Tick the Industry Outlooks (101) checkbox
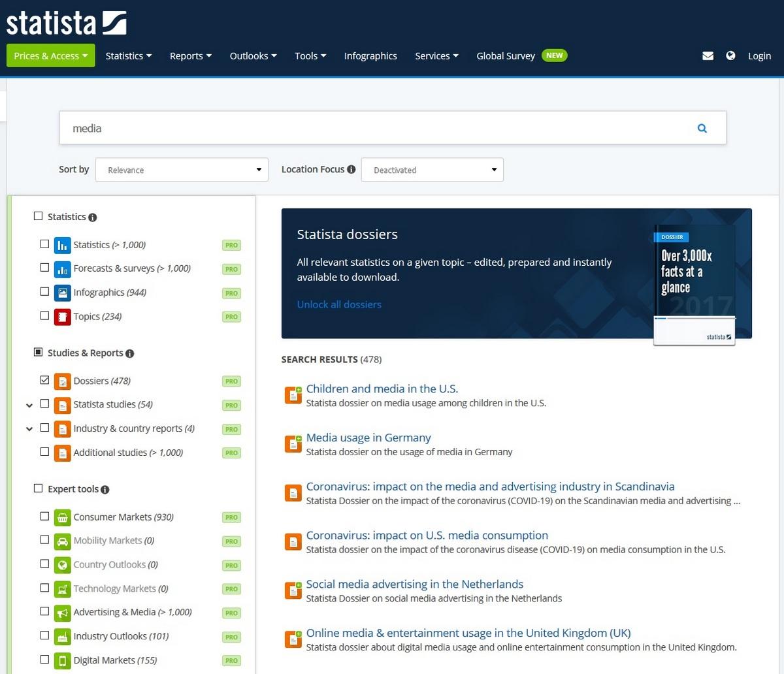The height and width of the screenshot is (674, 784). pos(44,635)
